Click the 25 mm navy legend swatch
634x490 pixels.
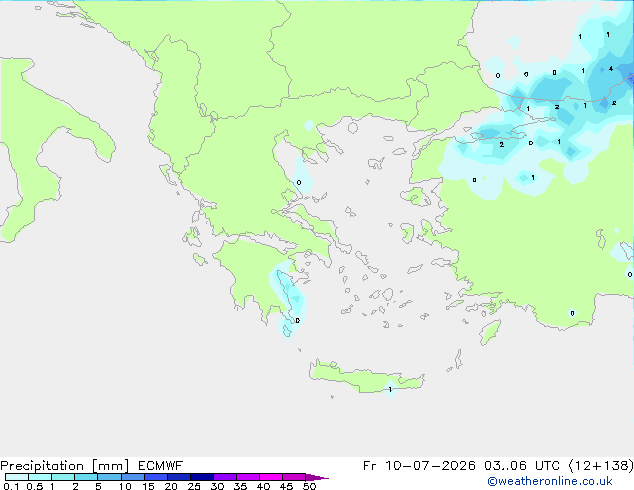point(201,477)
